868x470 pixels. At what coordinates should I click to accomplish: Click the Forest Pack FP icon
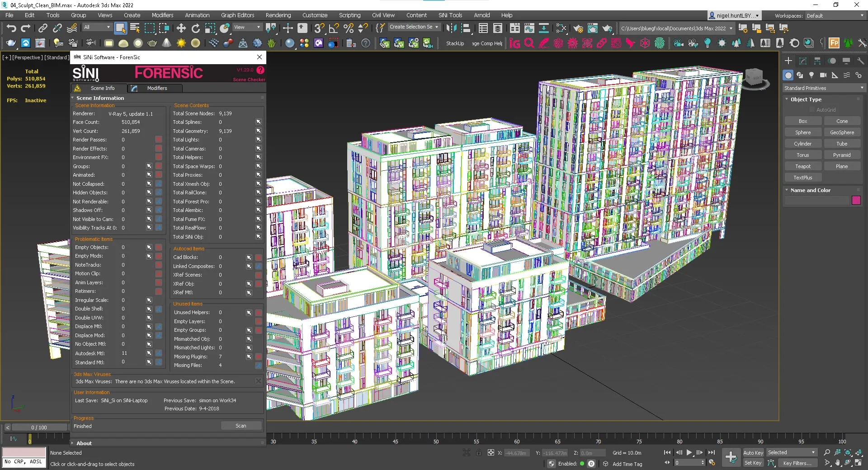(x=834, y=43)
